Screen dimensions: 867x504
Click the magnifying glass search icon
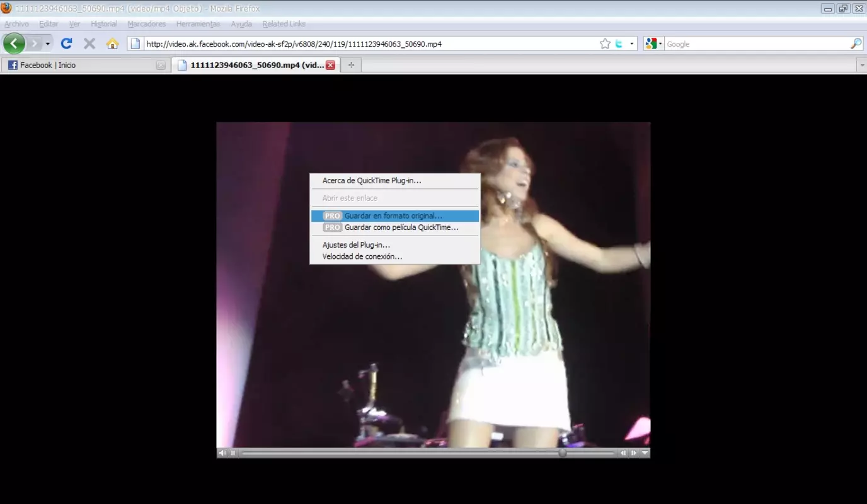856,43
